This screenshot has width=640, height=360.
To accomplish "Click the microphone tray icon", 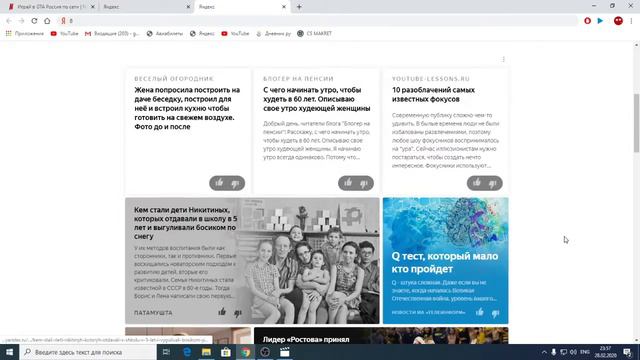I will pos(554,352).
